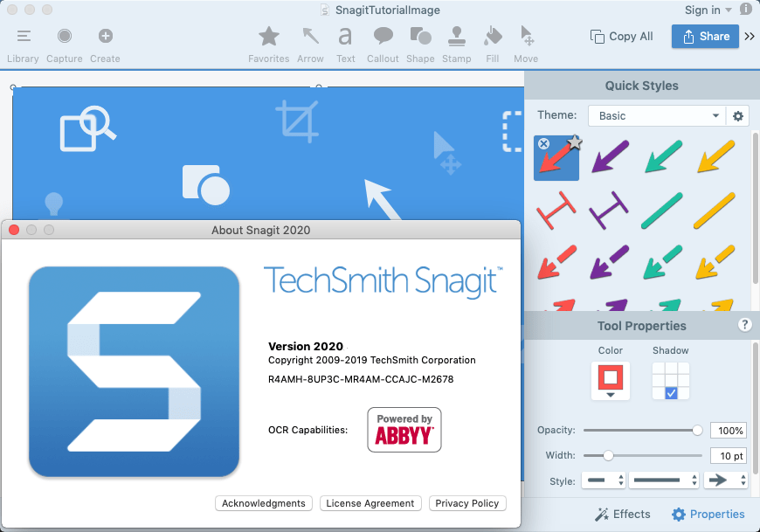Select the Text tool

point(346,44)
